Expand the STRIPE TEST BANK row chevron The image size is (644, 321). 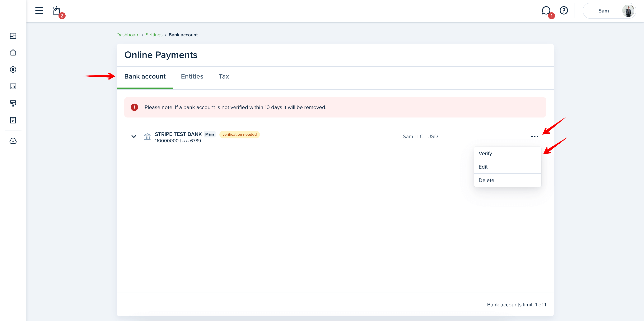pos(134,137)
